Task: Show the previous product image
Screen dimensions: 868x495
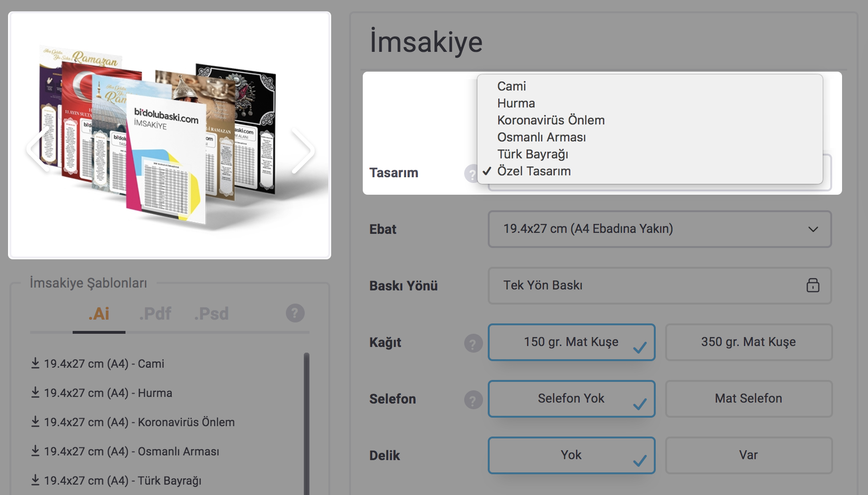Action: coord(39,150)
